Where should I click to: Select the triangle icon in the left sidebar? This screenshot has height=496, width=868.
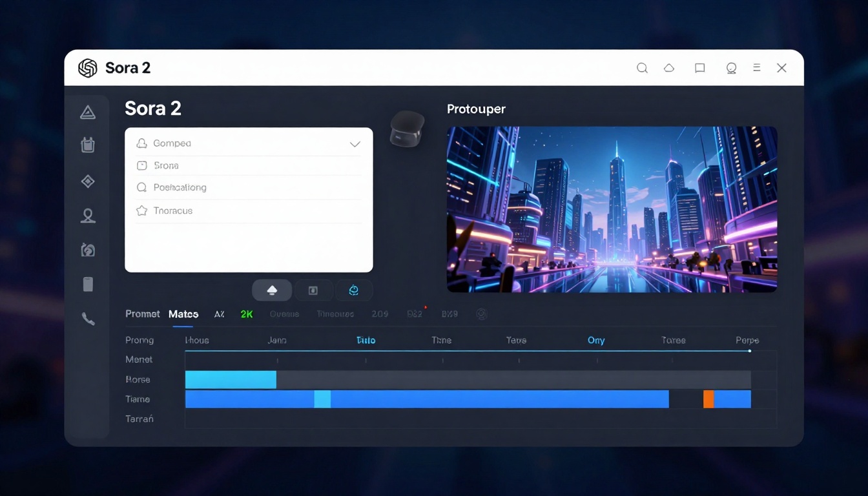(x=88, y=112)
